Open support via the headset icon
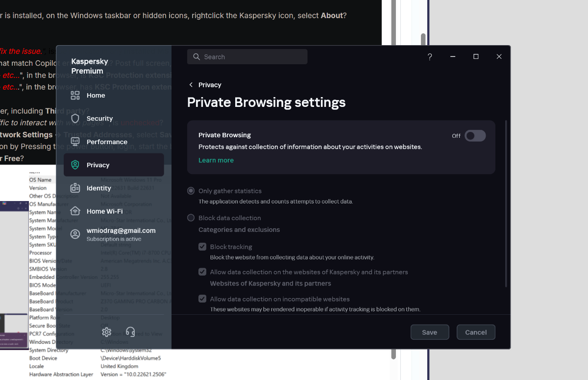The width and height of the screenshot is (588, 380). [130, 332]
